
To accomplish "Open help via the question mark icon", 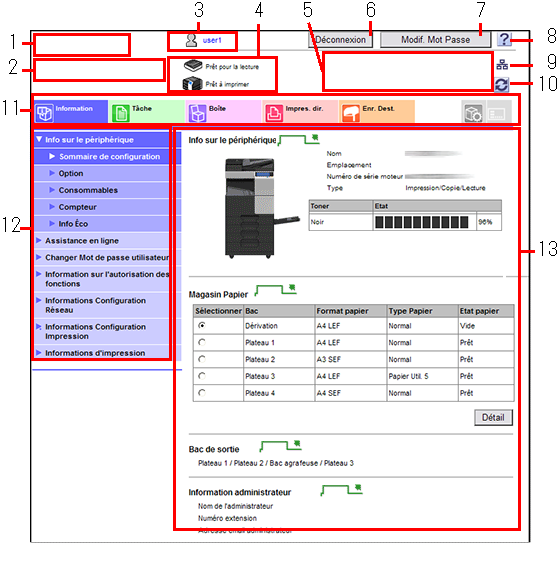I will pyautogui.click(x=504, y=39).
